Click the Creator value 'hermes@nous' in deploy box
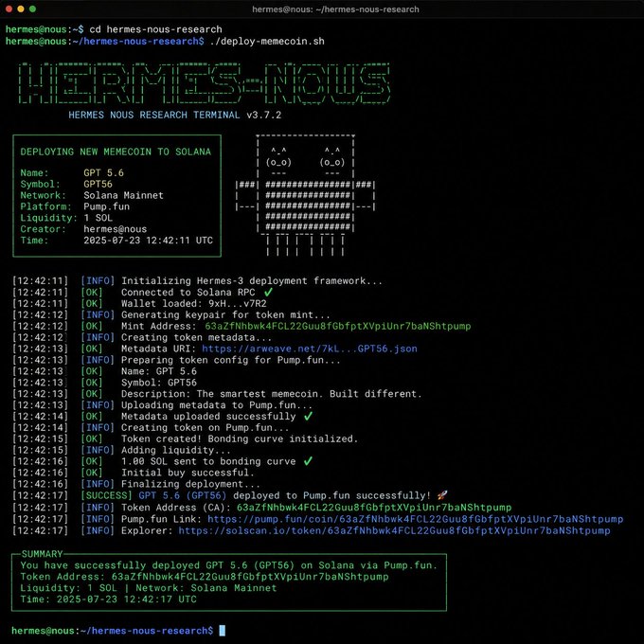Viewport: 644px width, 644px height. click(115, 229)
